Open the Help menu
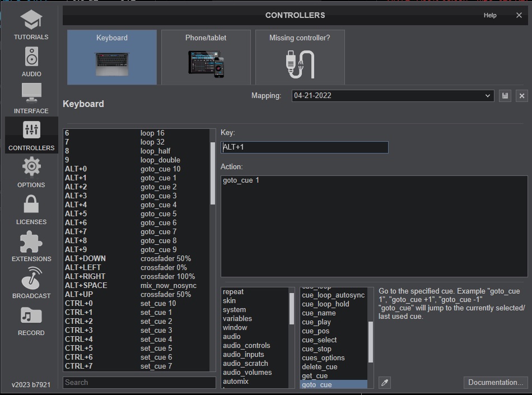 490,15
